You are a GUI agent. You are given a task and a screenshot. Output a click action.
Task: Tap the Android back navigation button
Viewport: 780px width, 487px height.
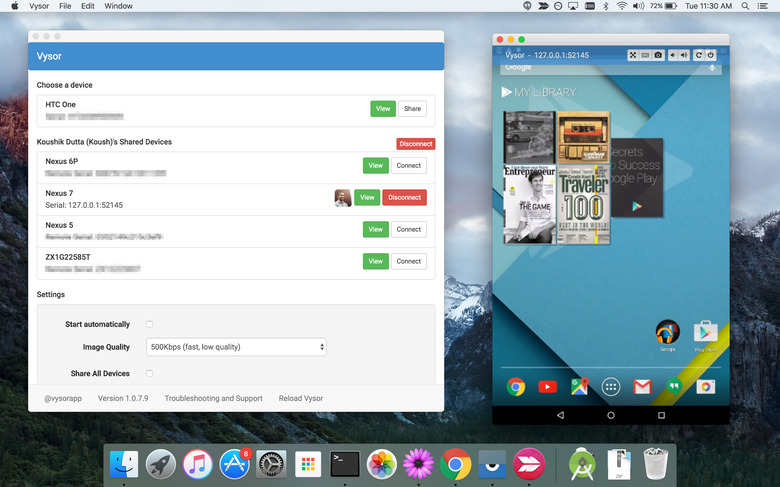tap(559, 414)
